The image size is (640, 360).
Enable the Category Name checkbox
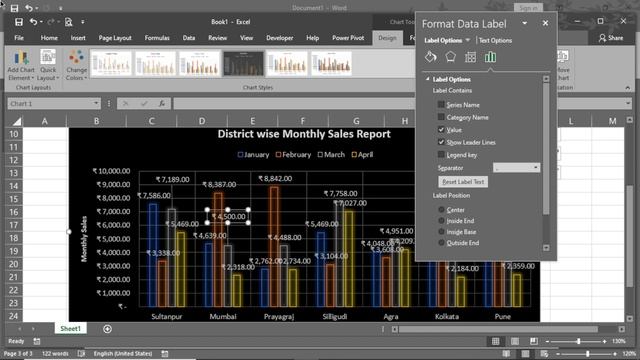click(441, 117)
